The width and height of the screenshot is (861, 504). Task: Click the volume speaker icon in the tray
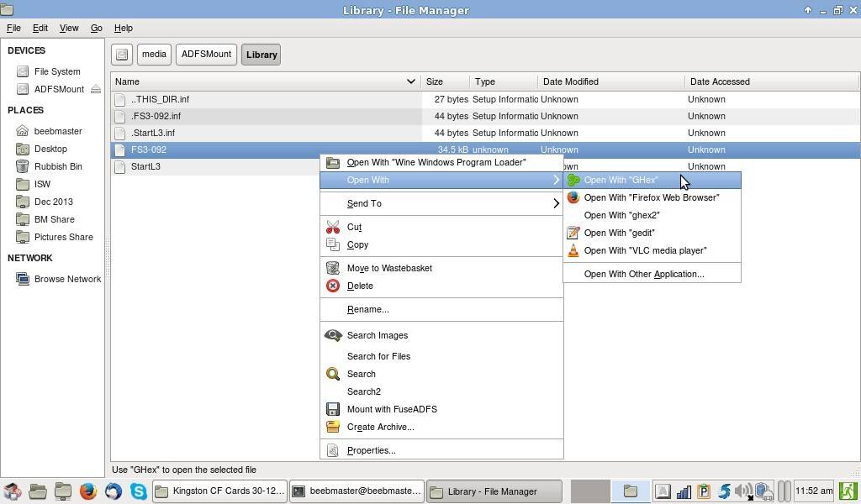pyautogui.click(x=742, y=491)
